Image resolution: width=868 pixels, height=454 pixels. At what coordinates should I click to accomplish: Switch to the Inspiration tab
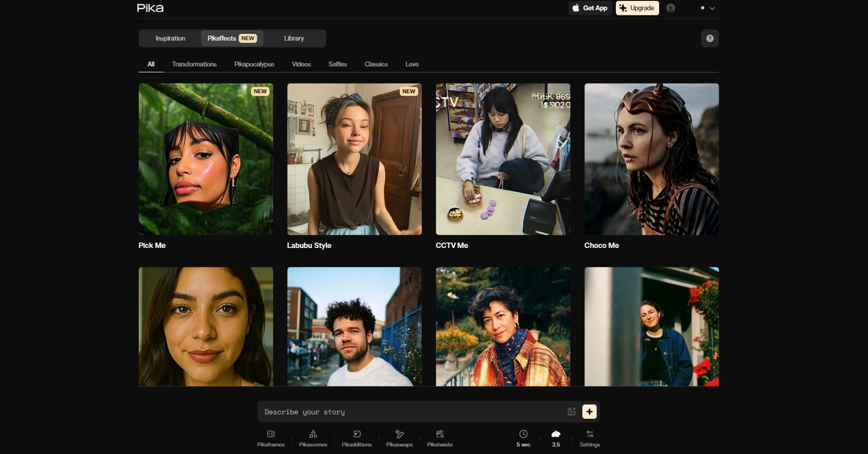point(170,38)
